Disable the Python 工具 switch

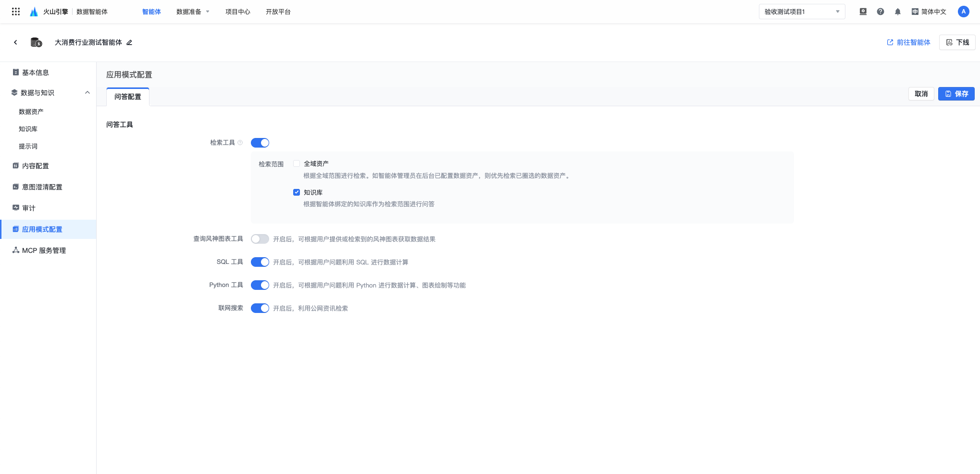tap(260, 285)
